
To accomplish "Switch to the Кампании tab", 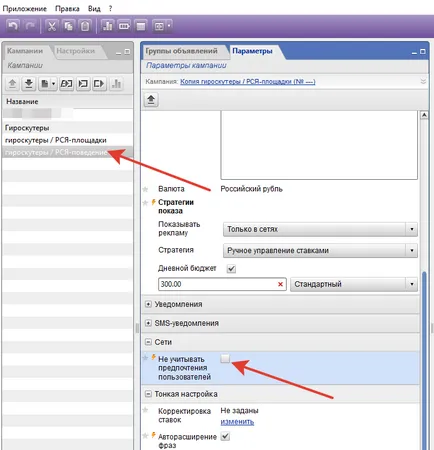I will 25,51.
